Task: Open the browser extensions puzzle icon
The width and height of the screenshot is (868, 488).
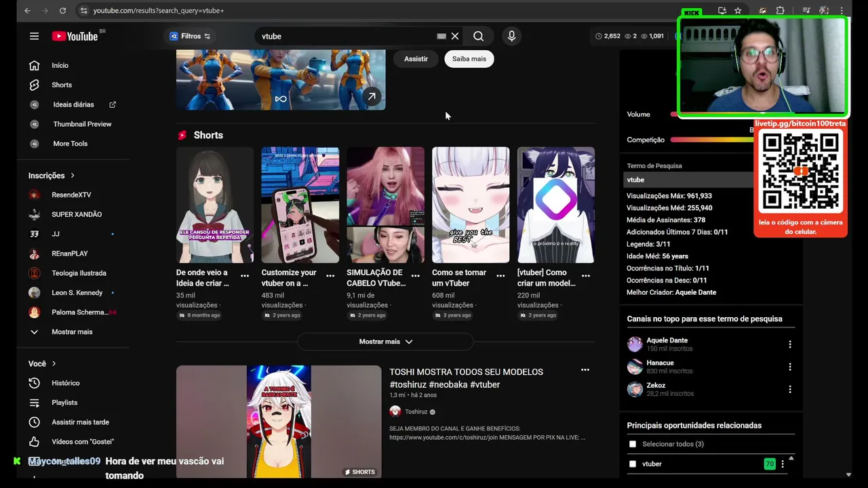Action: pos(780,11)
